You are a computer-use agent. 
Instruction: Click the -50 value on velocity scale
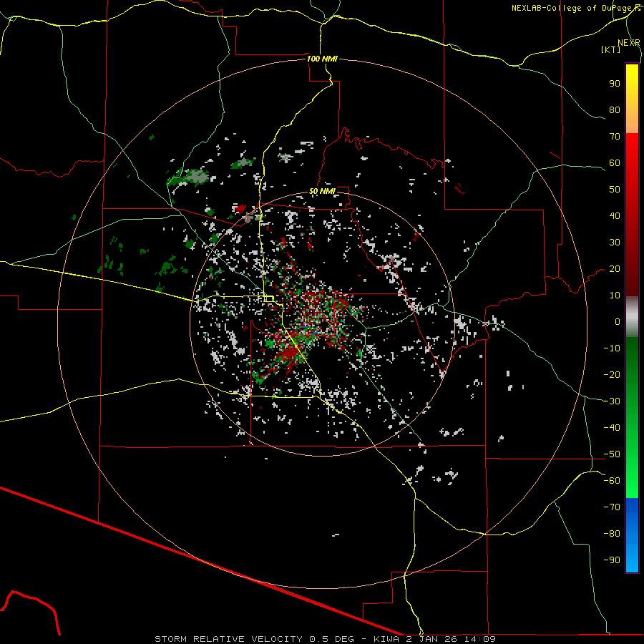(x=612, y=454)
